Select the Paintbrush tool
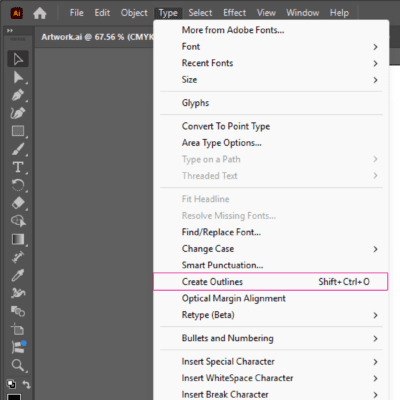The height and width of the screenshot is (400, 400). 18,149
